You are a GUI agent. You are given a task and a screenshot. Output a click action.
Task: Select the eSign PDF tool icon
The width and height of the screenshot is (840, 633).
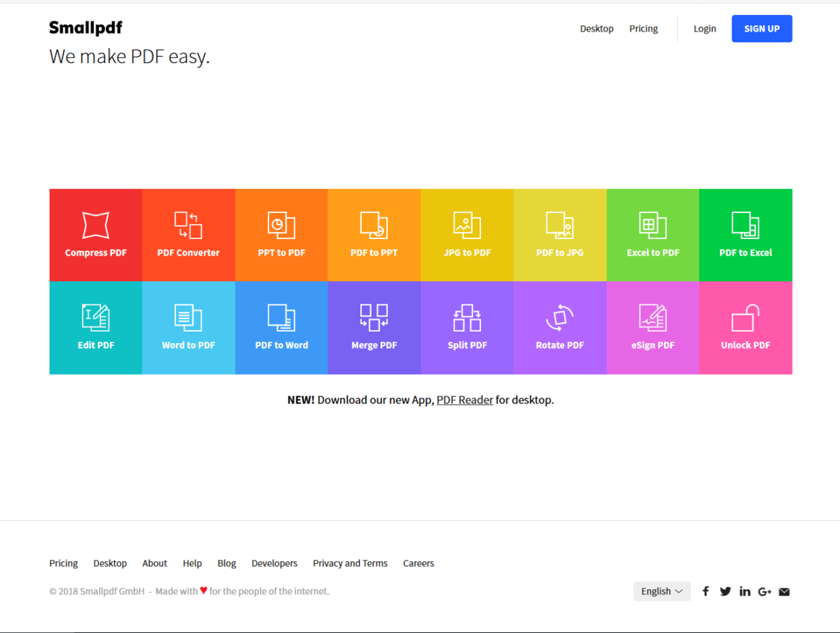(x=653, y=318)
